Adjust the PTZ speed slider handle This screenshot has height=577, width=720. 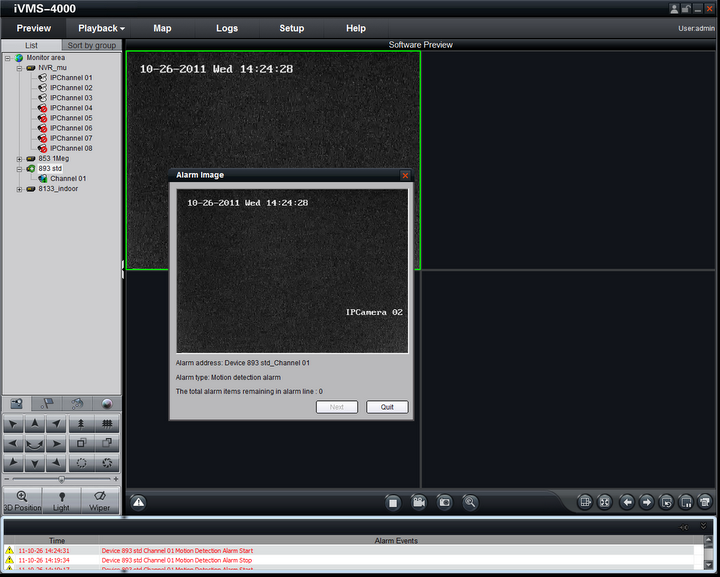click(61, 479)
